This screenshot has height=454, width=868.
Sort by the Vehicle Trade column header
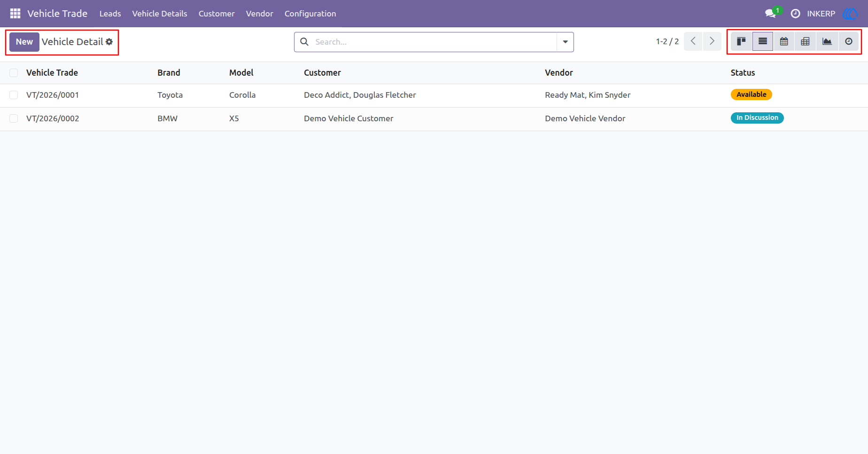52,73
